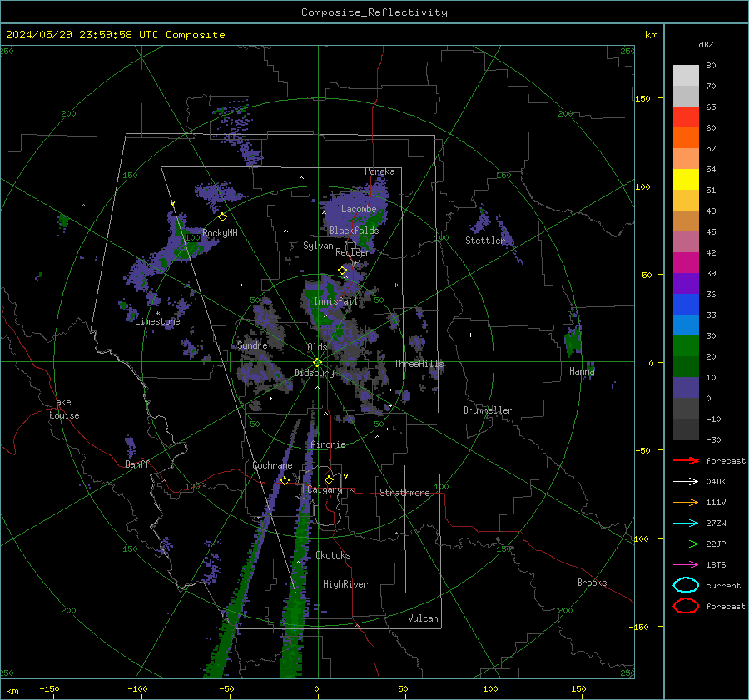Click the Ponoka city label
Screen dimensions: 749x700
tap(379, 171)
